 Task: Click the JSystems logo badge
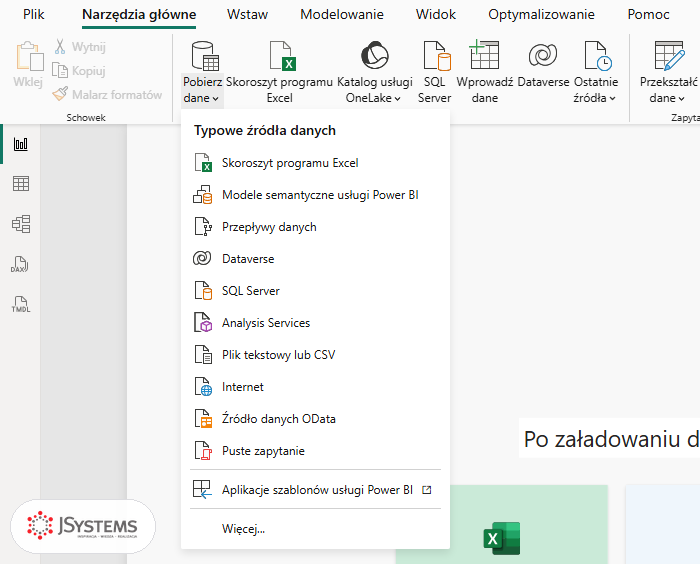point(83,526)
